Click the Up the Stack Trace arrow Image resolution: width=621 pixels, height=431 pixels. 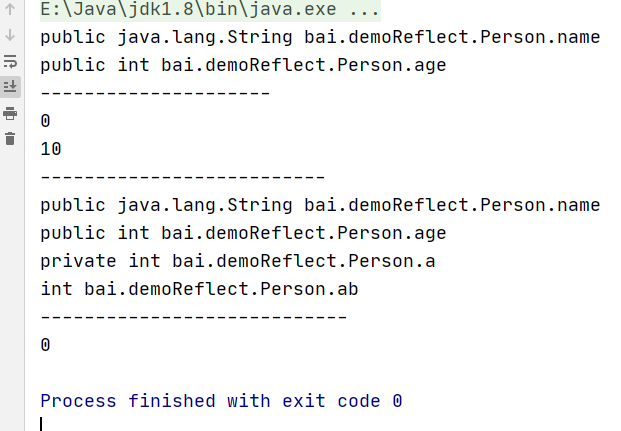(10, 9)
